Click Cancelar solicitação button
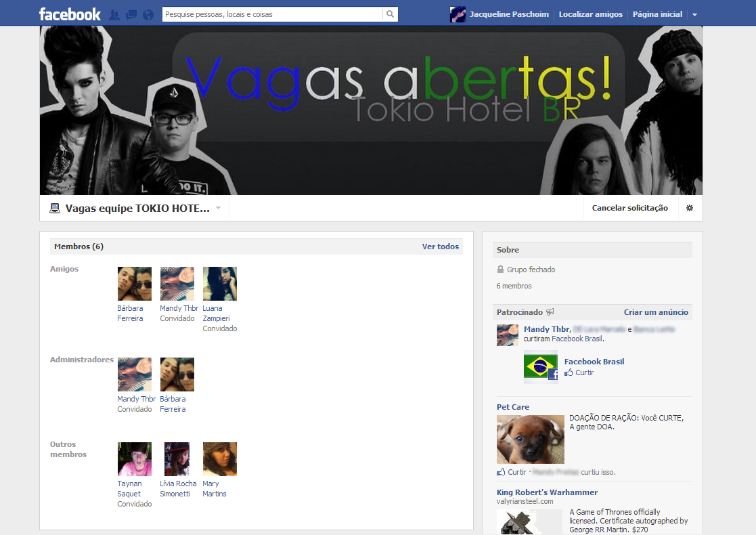Image resolution: width=756 pixels, height=535 pixels. [629, 208]
